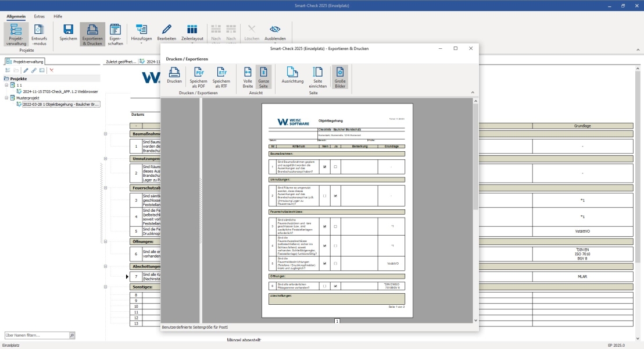
Task: Click the properties panel icon in project toolbar
Action: click(x=42, y=70)
